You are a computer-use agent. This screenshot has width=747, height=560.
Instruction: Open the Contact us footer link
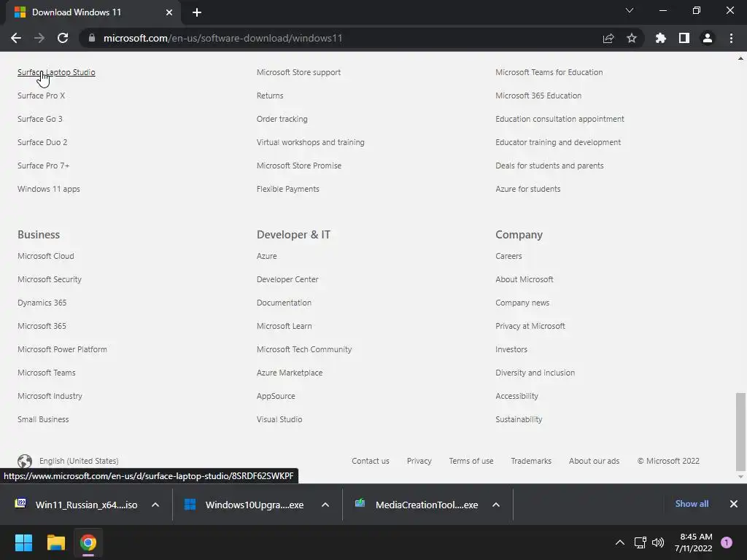pos(370,461)
